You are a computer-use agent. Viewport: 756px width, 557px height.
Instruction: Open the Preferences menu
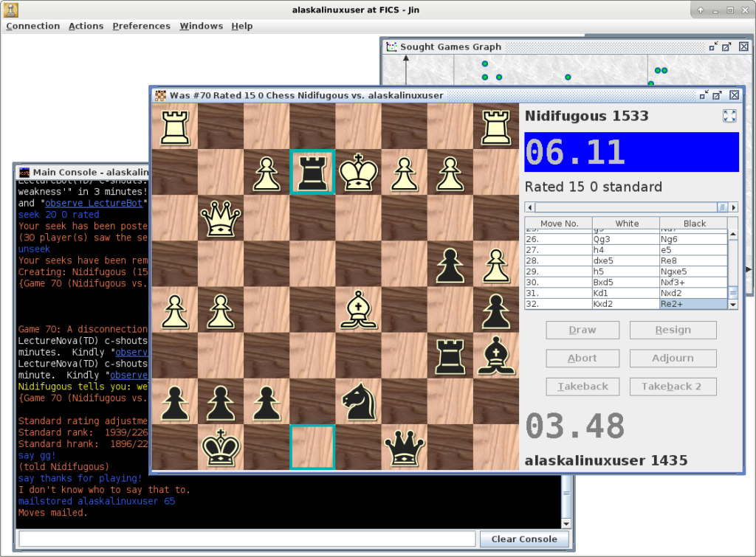140,26
